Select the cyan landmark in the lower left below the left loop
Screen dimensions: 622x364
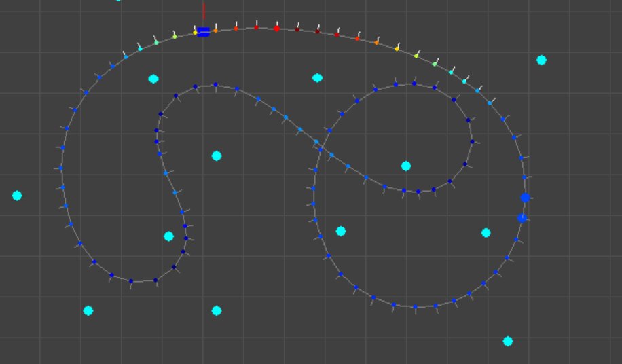click(88, 311)
